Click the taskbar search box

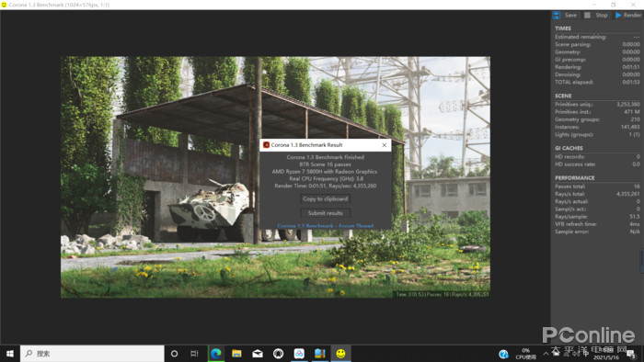point(92,354)
